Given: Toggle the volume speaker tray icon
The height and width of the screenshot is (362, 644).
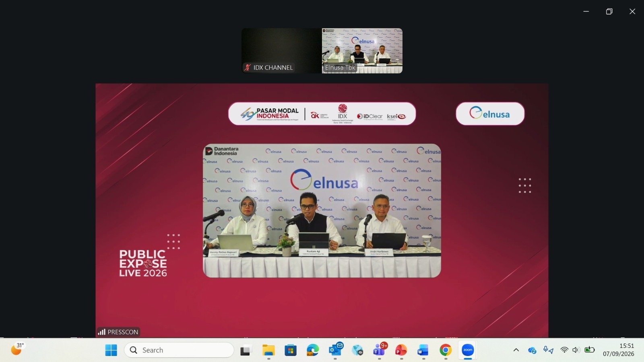Looking at the screenshot, I should click(x=576, y=350).
